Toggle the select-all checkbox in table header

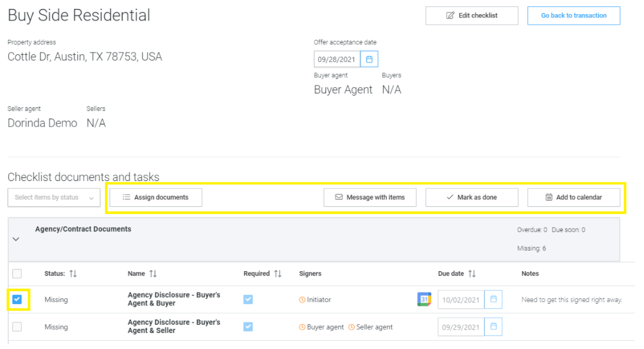(17, 274)
